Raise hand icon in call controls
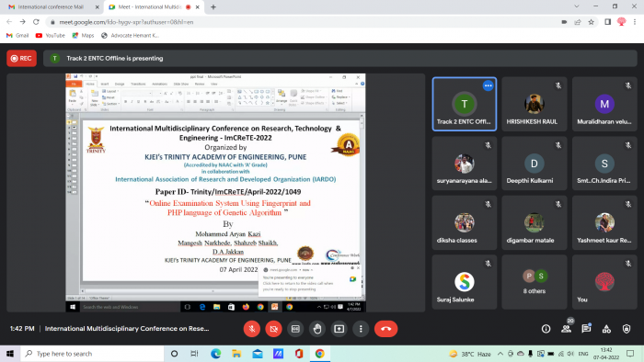This screenshot has width=644, height=362. [x=317, y=329]
